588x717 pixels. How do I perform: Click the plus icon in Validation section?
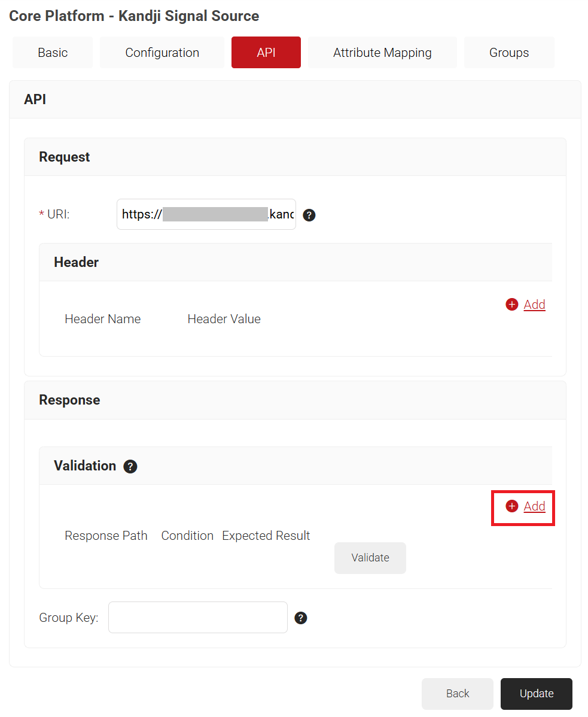(511, 506)
